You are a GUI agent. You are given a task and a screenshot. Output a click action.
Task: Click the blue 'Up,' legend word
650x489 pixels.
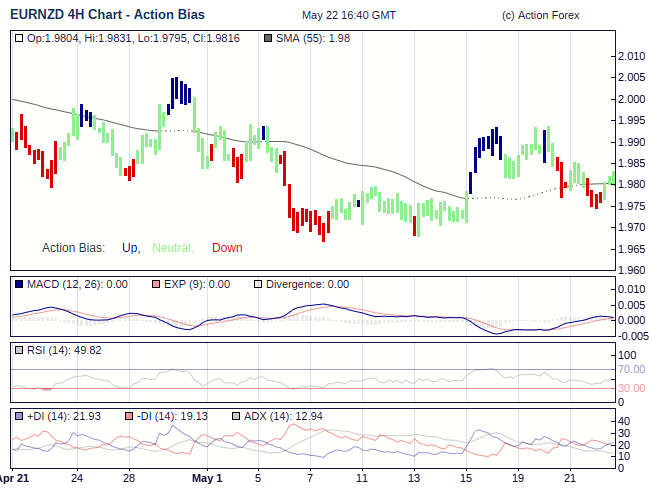(131, 248)
